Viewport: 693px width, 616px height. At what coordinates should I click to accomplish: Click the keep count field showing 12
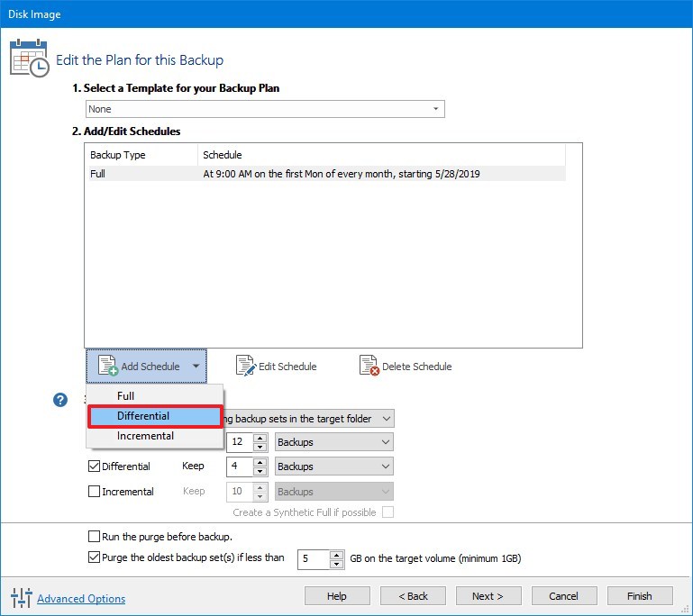point(240,442)
